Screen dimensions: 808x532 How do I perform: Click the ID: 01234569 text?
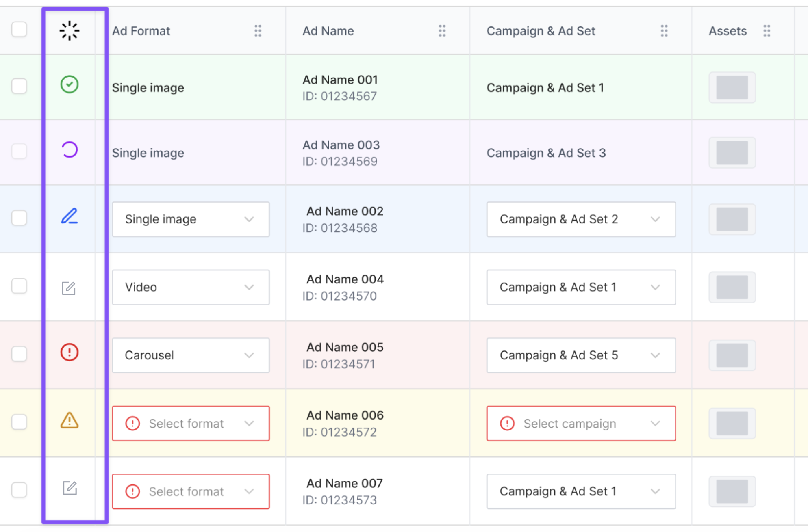[340, 162]
